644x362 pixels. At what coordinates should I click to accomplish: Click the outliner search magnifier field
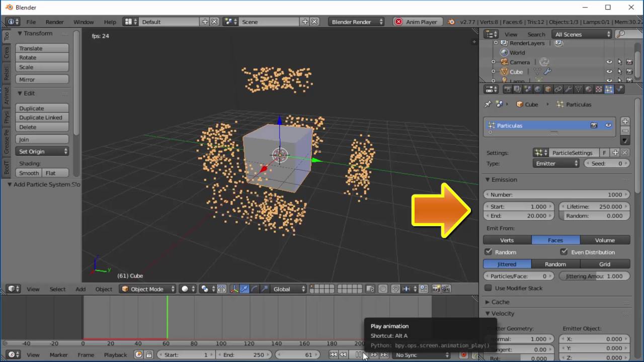click(x=627, y=34)
